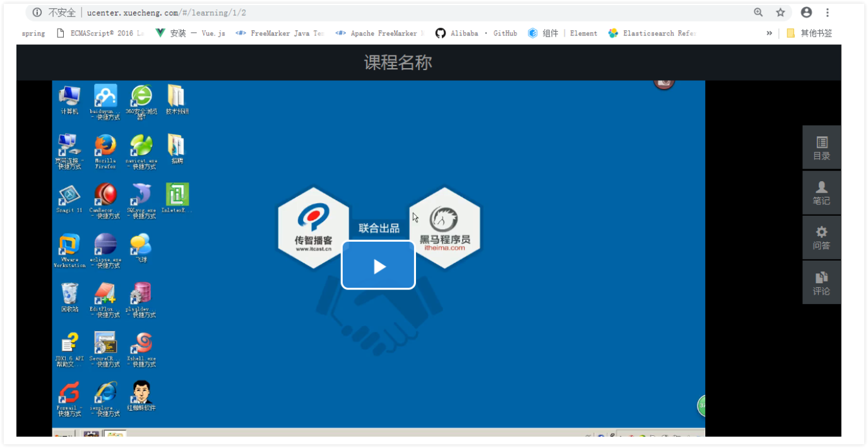
Task: Click the Snagit 11 icon in video
Action: tap(69, 198)
